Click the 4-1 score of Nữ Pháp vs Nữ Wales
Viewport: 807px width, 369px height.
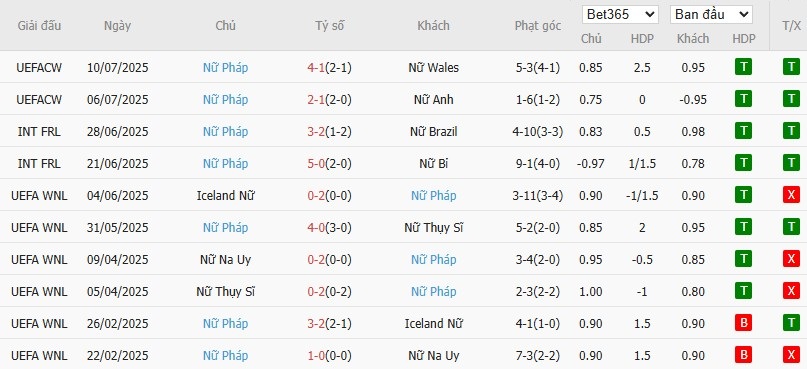tap(315, 67)
